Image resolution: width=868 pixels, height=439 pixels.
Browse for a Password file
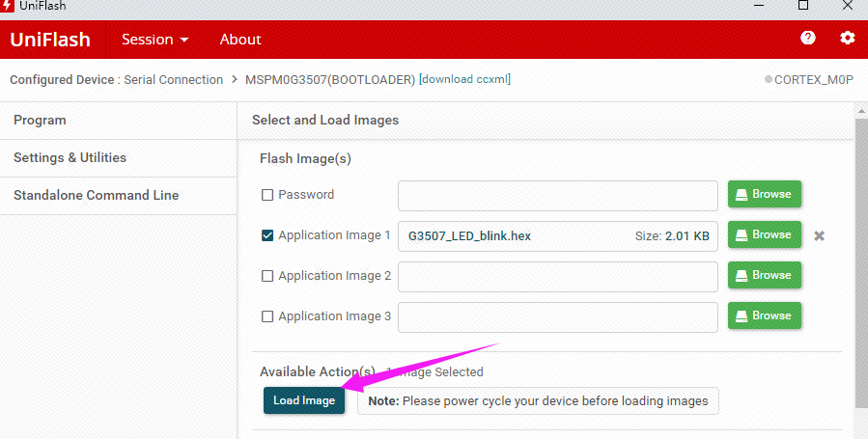pos(765,194)
